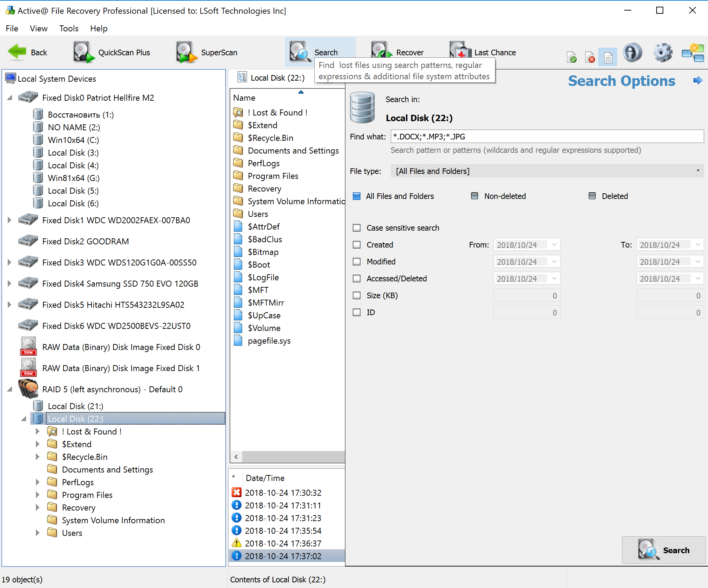Select the warning log entry 17:36:37

(x=283, y=544)
